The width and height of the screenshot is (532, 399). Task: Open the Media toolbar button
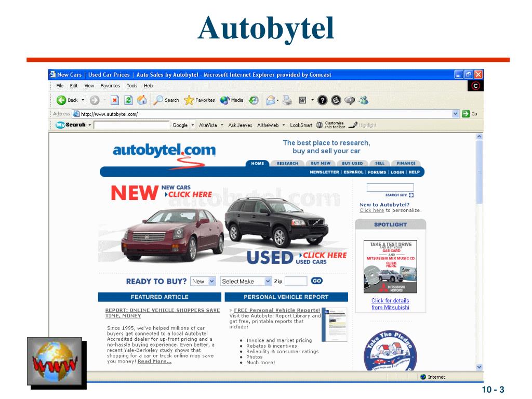tap(232, 100)
